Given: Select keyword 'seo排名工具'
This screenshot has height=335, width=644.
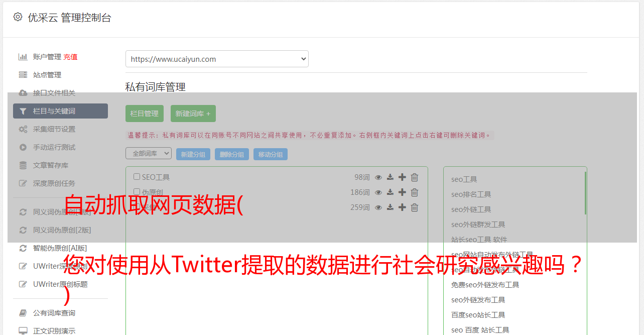Looking at the screenshot, I should click(471, 194).
